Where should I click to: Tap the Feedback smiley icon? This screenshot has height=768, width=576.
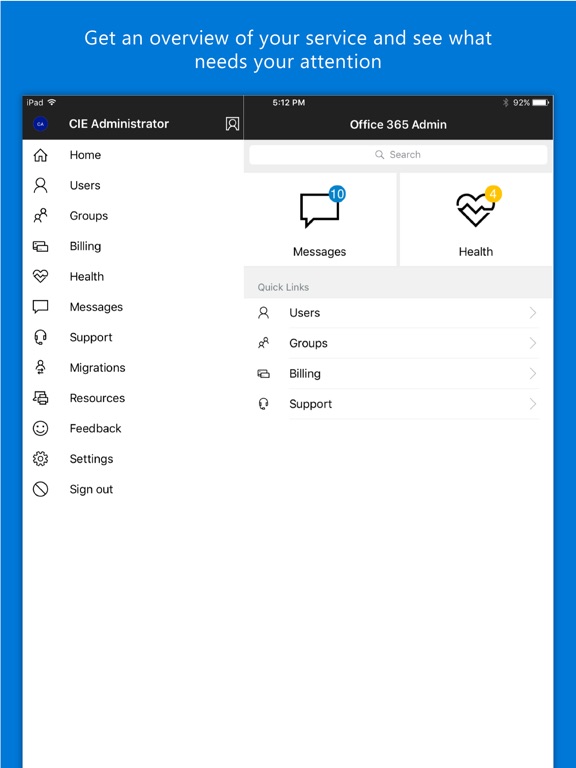coord(40,428)
